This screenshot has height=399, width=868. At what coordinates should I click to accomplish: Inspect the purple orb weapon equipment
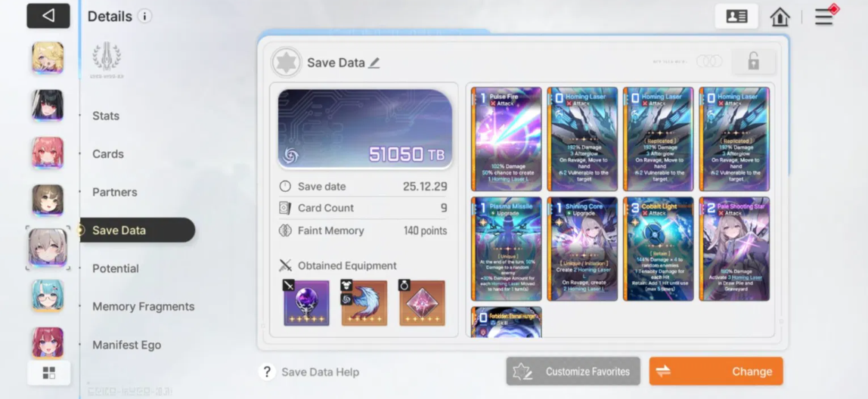(x=306, y=303)
